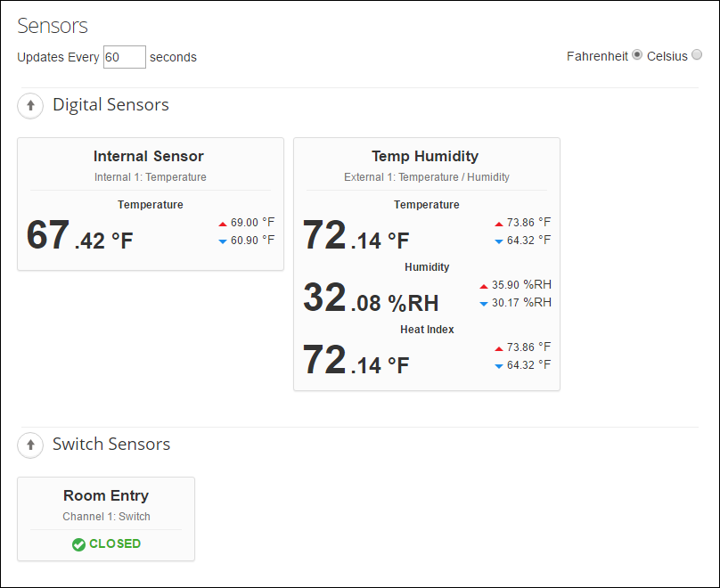Click Internal Sensor blue low-temperature arrow

223,241
